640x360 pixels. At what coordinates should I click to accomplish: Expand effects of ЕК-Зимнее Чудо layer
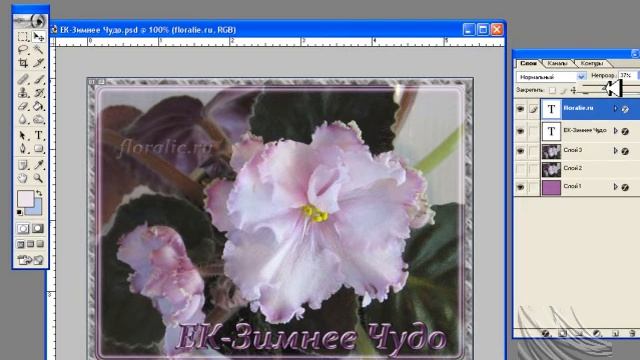pos(616,131)
